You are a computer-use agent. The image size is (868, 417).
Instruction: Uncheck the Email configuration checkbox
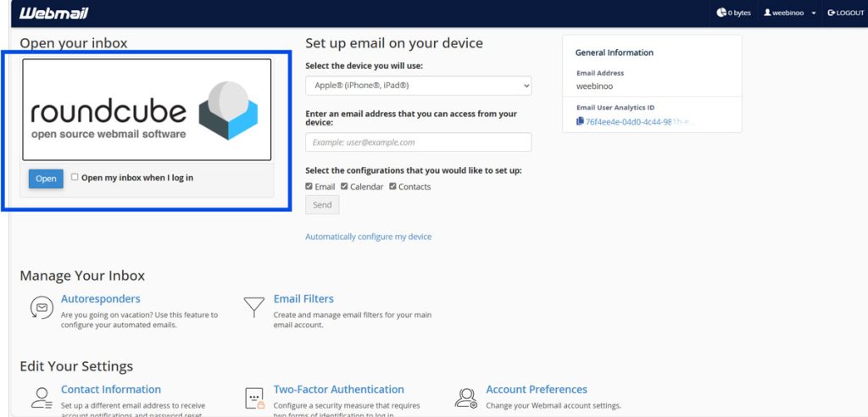(309, 186)
